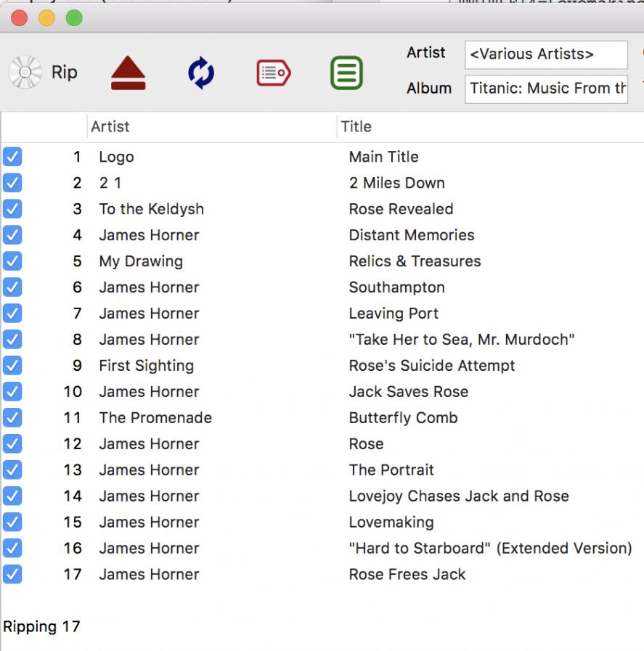The image size is (644, 651).
Task: Click the Album name text field
Action: coord(546,89)
